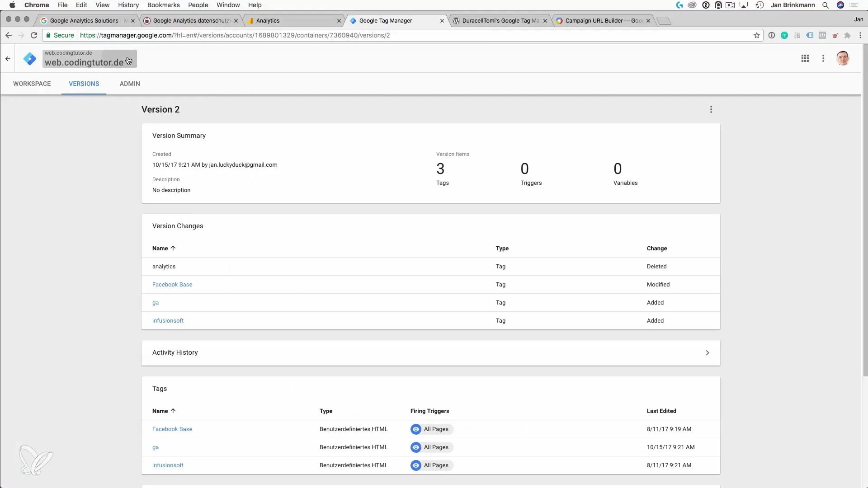Click the Last Edited column header
The height and width of the screenshot is (488, 868).
(661, 411)
